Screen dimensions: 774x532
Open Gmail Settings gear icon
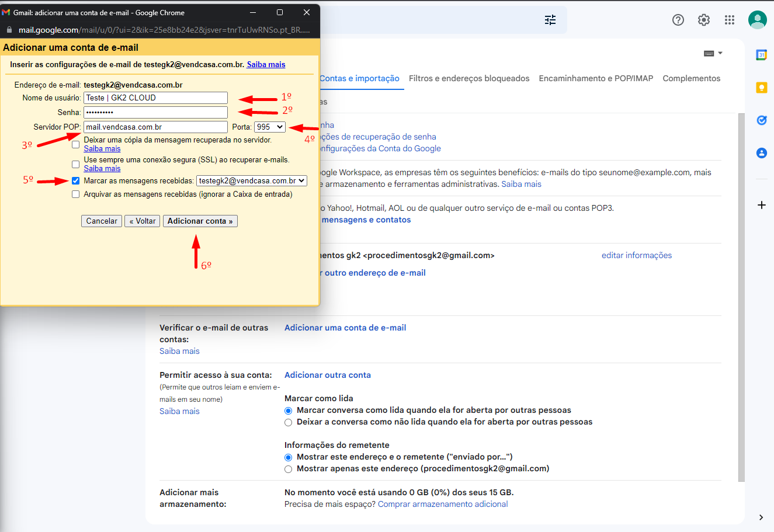pyautogui.click(x=704, y=20)
